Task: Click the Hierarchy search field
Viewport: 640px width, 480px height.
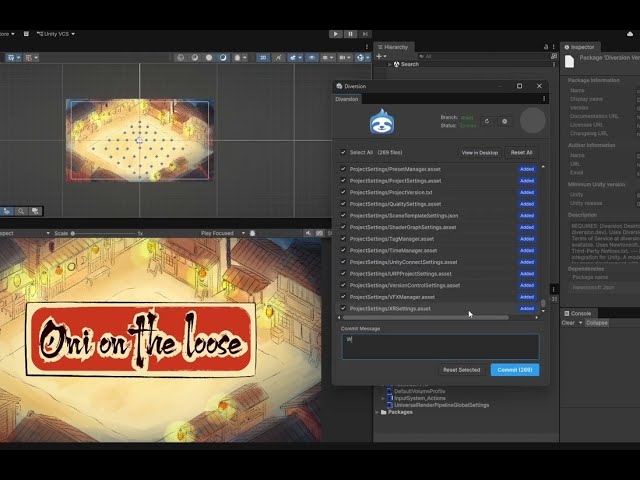Action: coord(482,56)
